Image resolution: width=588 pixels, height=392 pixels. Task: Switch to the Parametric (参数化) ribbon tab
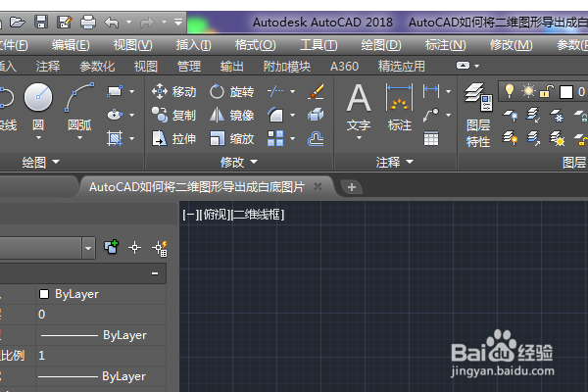coord(97,67)
